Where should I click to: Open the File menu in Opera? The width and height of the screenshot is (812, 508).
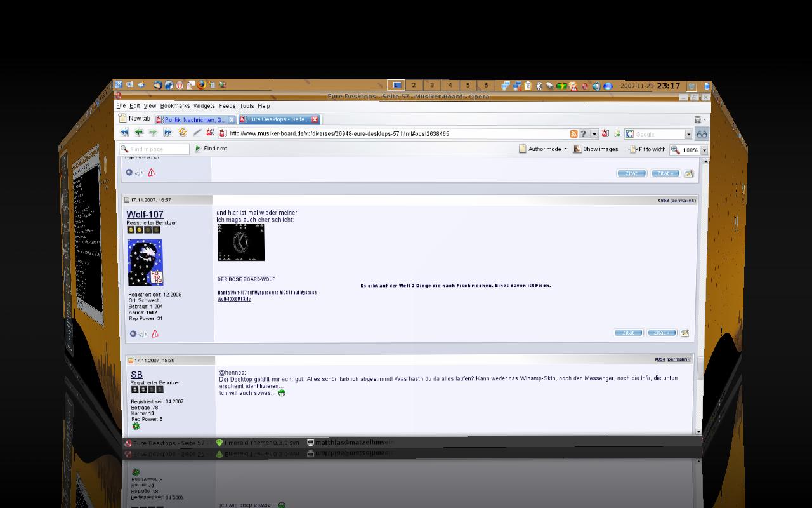[x=121, y=106]
